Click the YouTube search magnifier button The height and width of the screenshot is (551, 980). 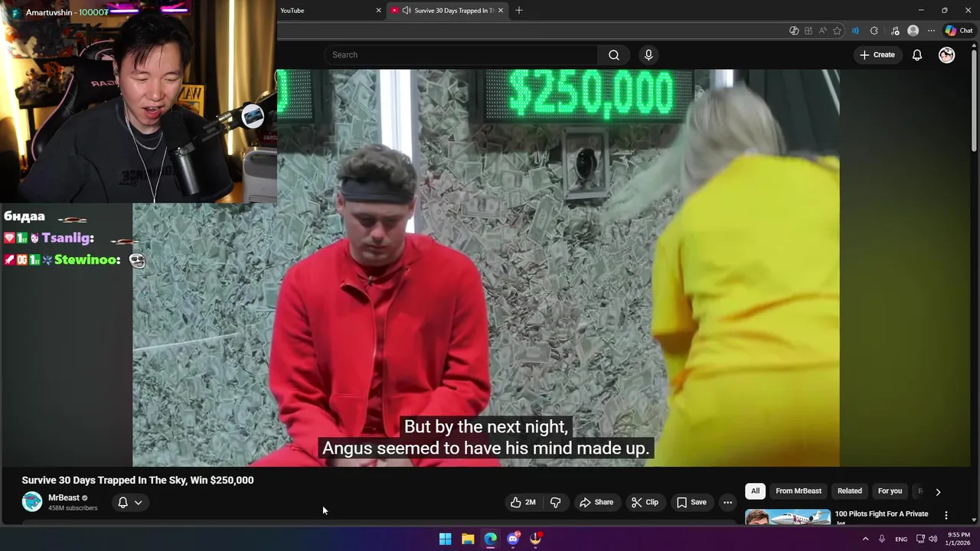click(614, 54)
